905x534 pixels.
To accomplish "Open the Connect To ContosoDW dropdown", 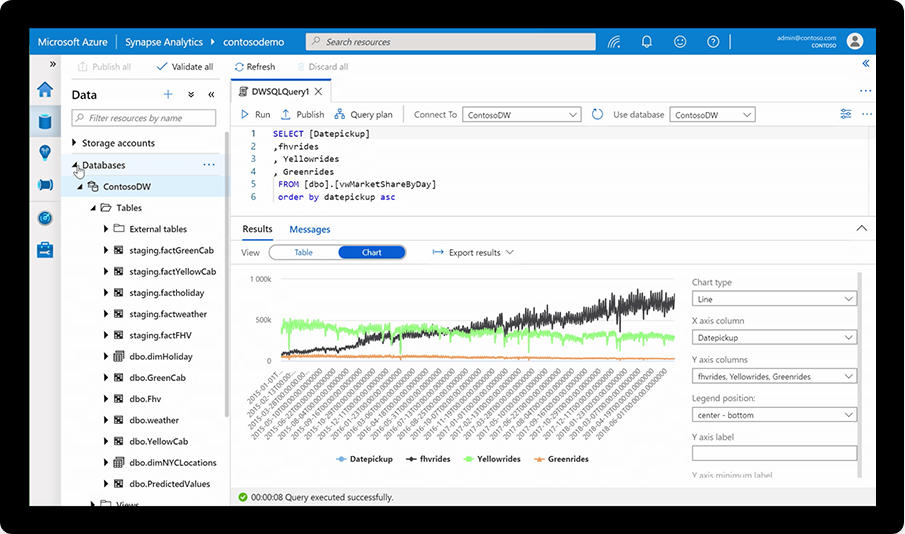I will point(521,114).
